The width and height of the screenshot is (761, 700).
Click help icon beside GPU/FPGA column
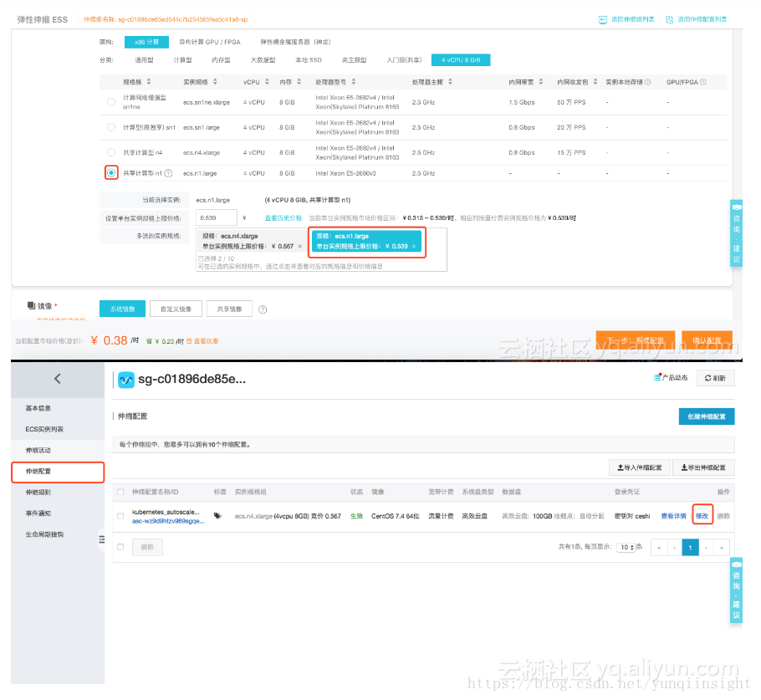tap(702, 82)
